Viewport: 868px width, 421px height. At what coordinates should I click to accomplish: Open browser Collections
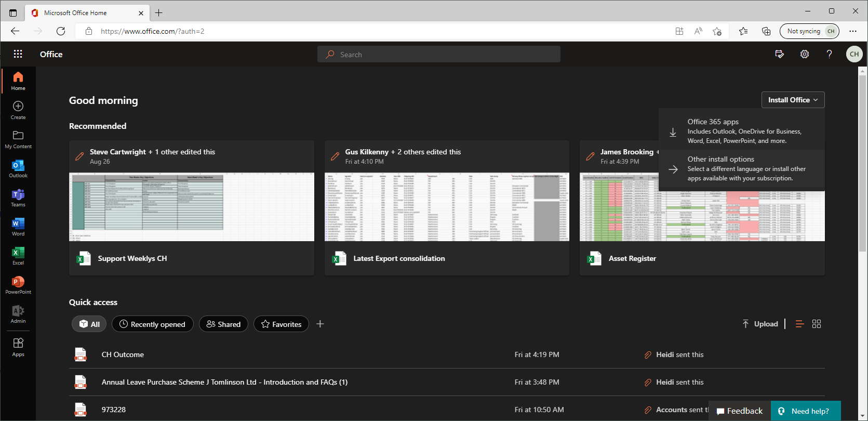coord(766,31)
